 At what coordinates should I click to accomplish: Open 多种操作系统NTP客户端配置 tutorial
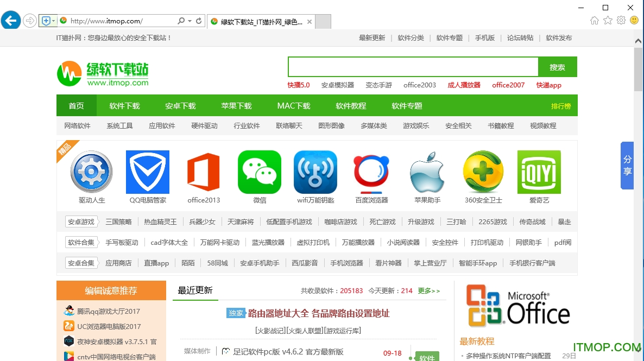click(x=508, y=356)
